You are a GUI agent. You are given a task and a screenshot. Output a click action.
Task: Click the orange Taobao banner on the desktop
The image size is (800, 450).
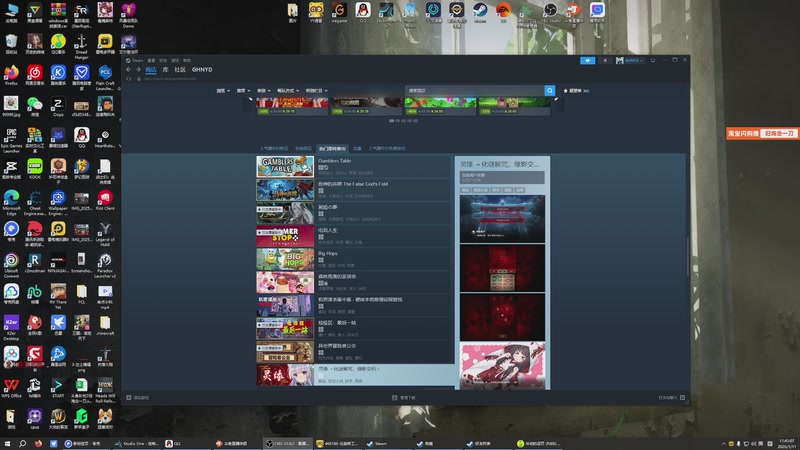point(762,133)
